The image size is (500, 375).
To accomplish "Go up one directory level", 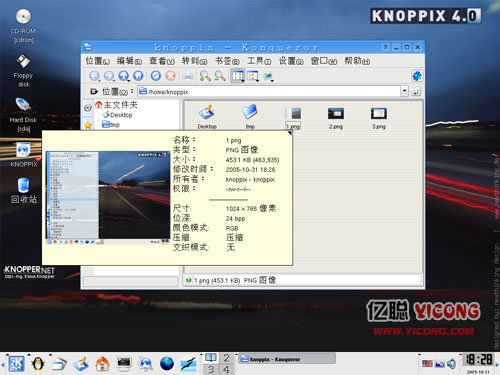I will click(x=124, y=76).
